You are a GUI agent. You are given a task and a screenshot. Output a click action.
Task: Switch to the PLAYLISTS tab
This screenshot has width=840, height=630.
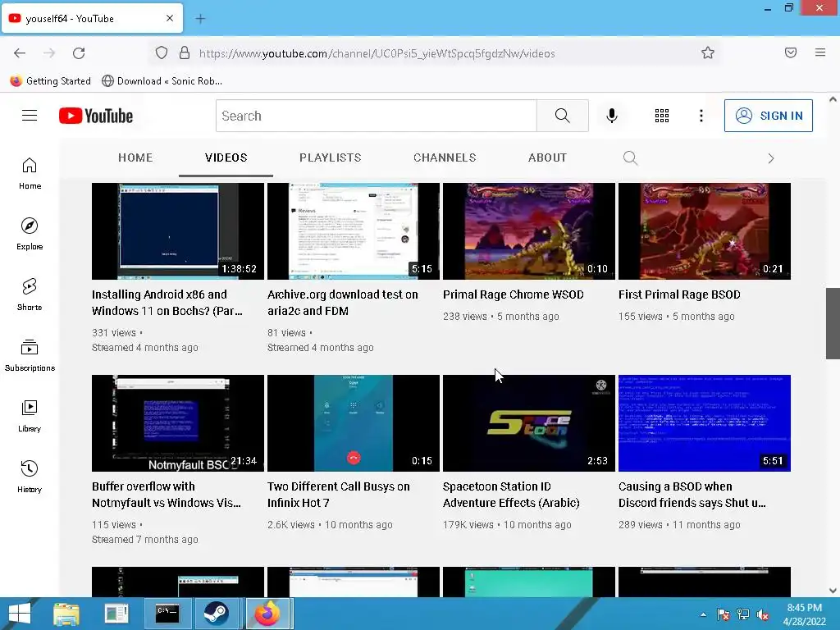tap(331, 157)
